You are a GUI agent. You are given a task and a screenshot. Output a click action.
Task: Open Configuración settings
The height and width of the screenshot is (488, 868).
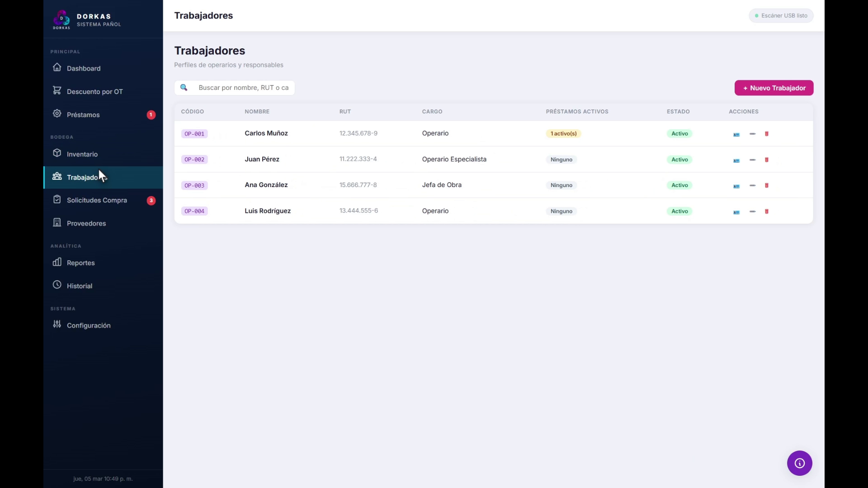coord(89,325)
